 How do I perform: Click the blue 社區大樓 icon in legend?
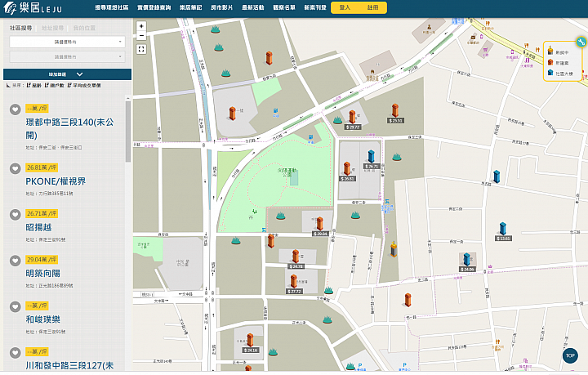pyautogui.click(x=550, y=73)
